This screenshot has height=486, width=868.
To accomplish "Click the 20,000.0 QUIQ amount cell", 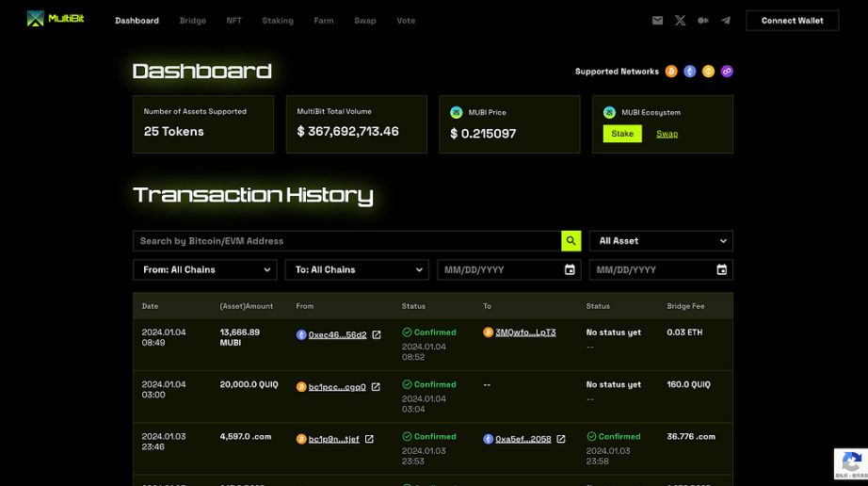I will pos(249,384).
